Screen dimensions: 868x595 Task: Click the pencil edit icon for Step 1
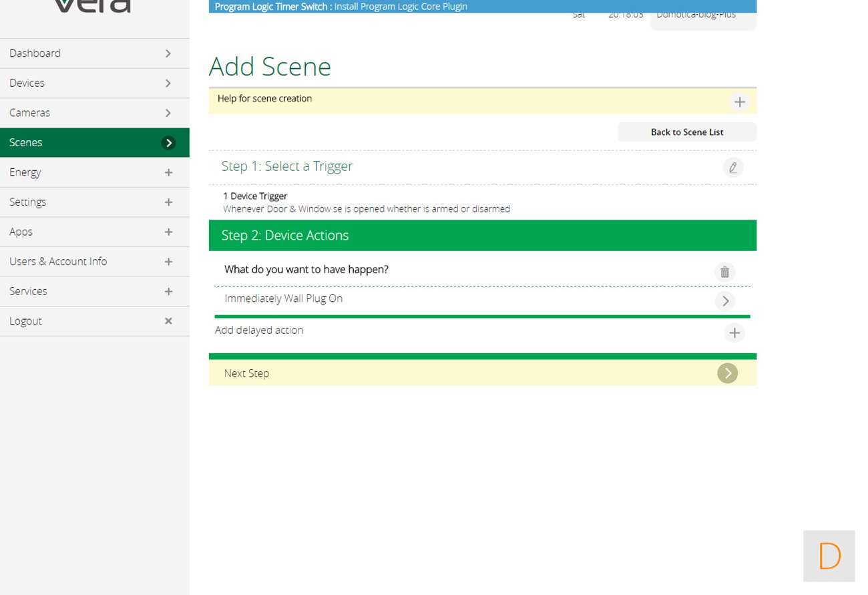point(732,167)
